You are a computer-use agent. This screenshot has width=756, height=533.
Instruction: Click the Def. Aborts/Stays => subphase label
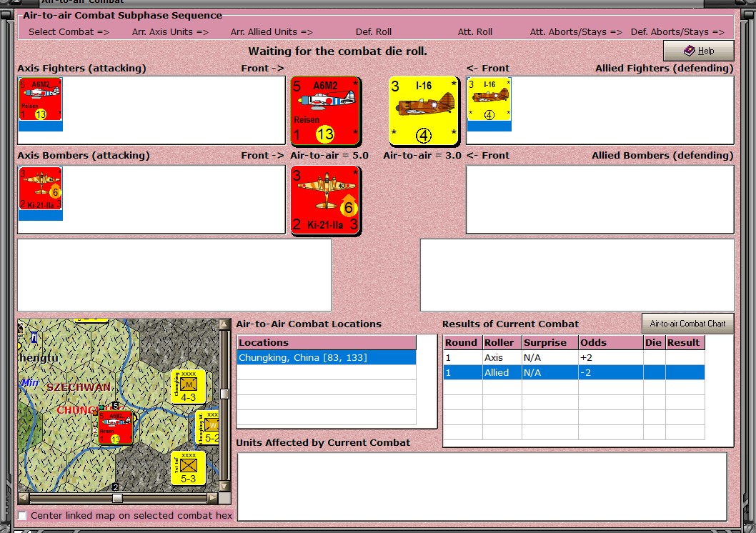(x=677, y=32)
